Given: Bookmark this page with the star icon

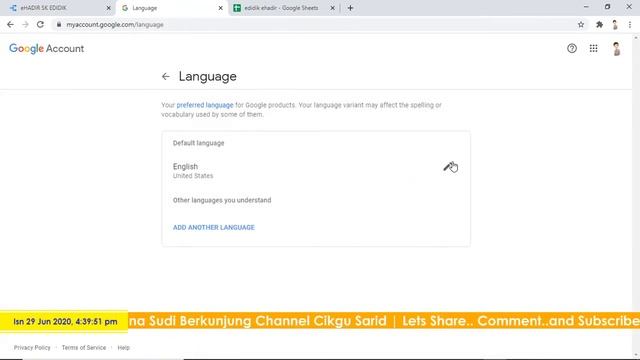Looking at the screenshot, I should tap(581, 24).
